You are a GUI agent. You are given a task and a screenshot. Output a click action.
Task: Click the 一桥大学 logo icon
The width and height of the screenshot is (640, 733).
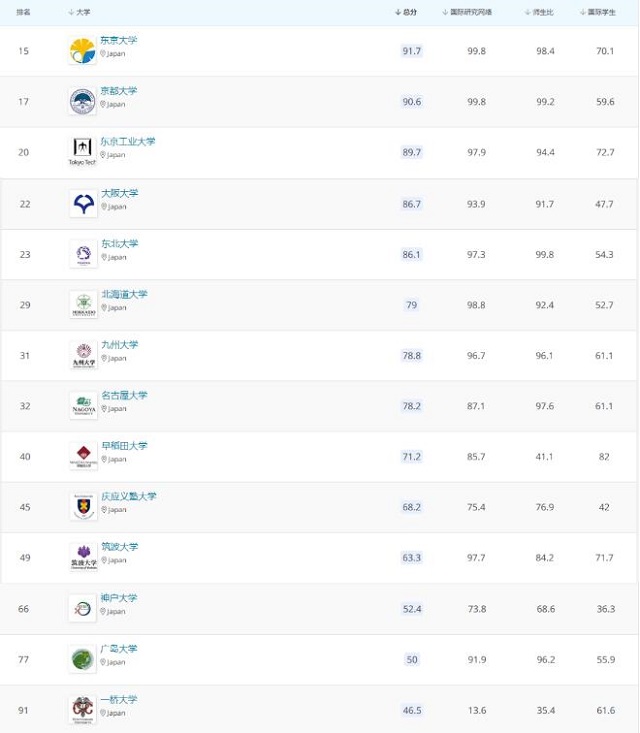pos(82,709)
